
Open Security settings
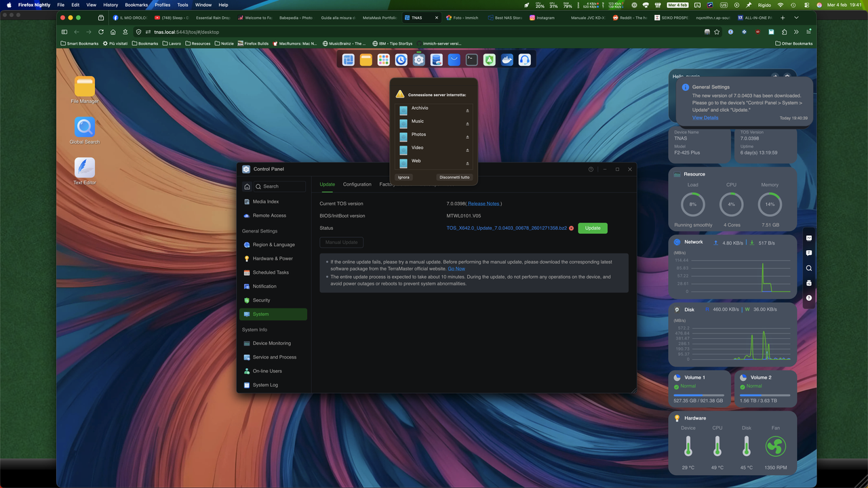273,300
